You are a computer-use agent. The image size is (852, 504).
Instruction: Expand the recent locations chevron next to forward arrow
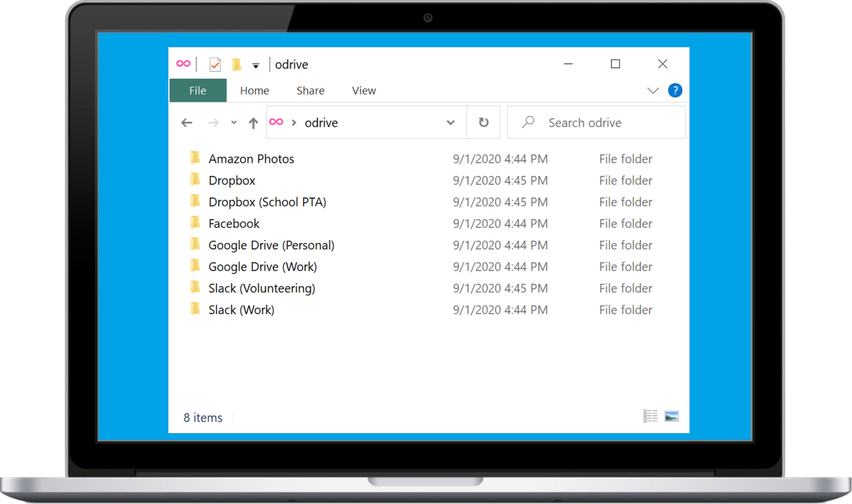(x=234, y=122)
